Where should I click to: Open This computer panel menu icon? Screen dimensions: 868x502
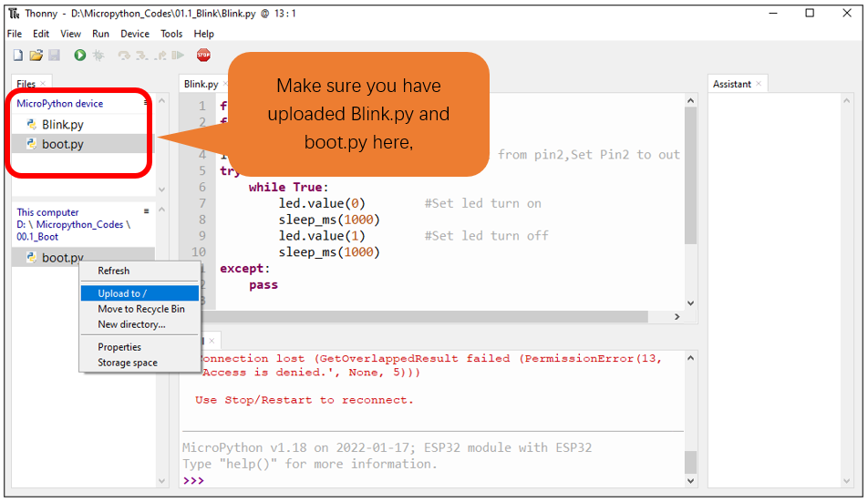click(146, 211)
